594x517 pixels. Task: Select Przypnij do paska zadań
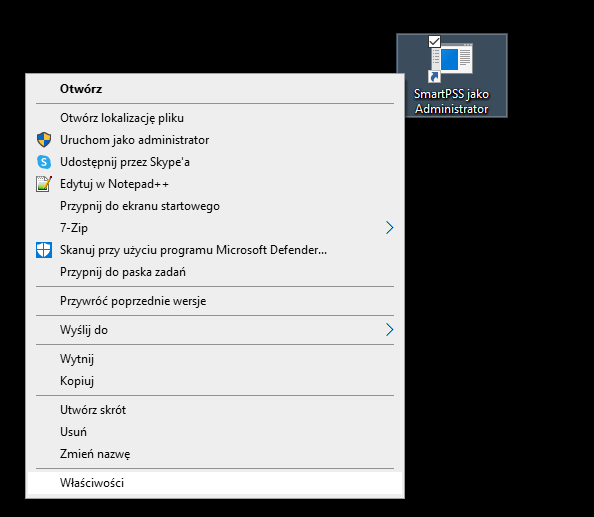[x=215, y=272]
